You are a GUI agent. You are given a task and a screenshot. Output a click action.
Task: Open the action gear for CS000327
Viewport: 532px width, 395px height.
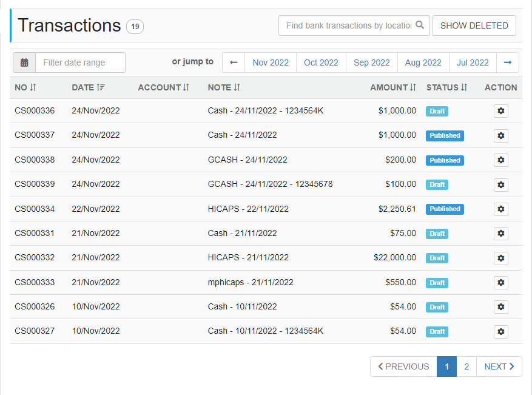[501, 331]
